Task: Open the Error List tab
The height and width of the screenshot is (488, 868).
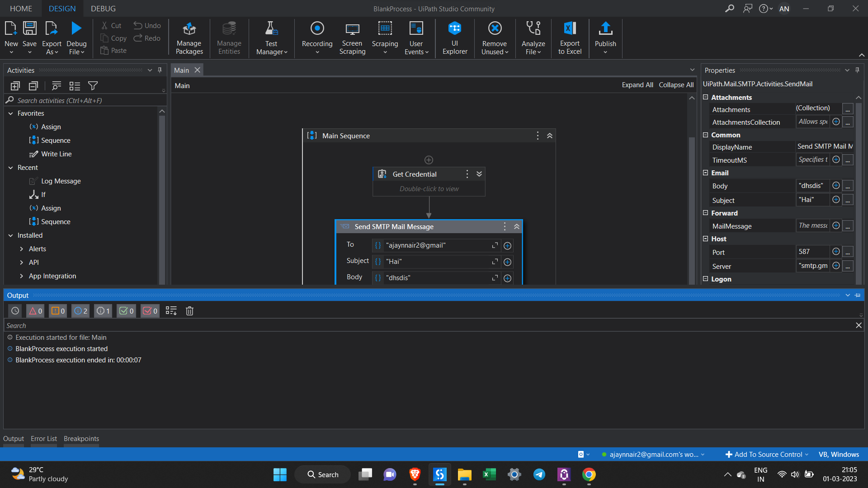Action: tap(44, 439)
